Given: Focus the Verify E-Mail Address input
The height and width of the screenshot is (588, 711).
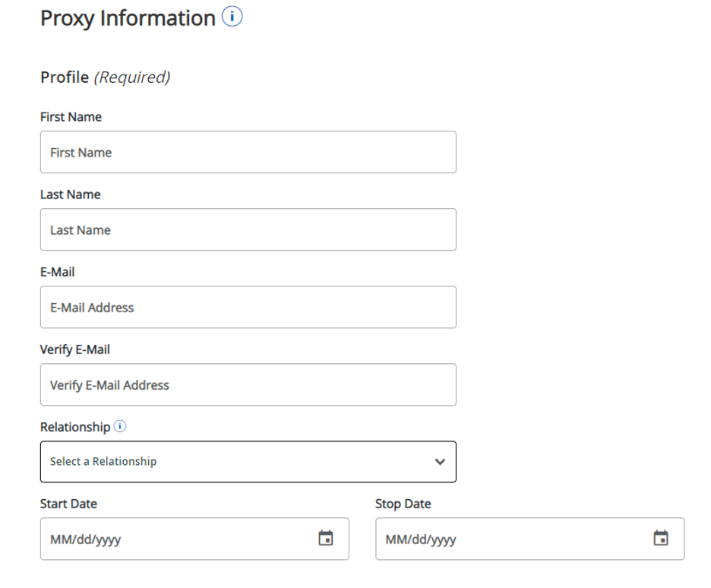Looking at the screenshot, I should pos(248,384).
